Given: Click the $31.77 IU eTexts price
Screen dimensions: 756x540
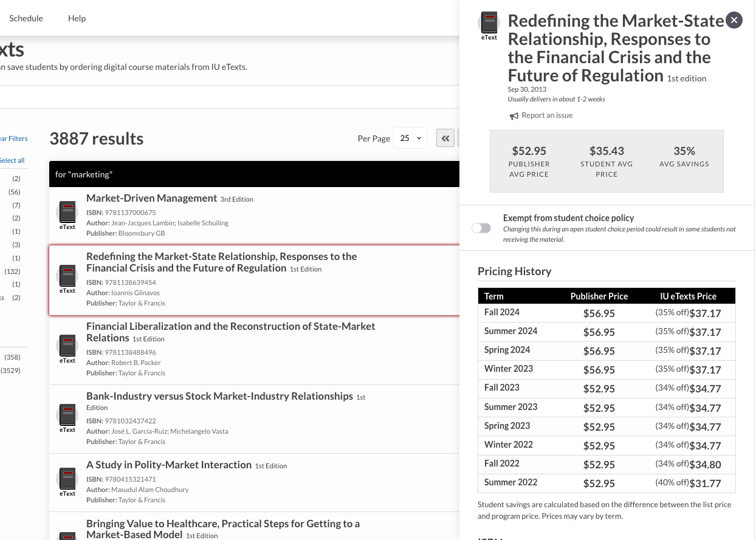Looking at the screenshot, I should click(705, 484).
